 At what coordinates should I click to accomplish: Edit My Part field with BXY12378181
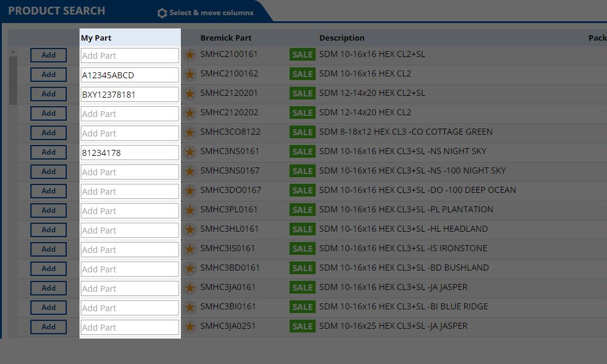point(130,95)
